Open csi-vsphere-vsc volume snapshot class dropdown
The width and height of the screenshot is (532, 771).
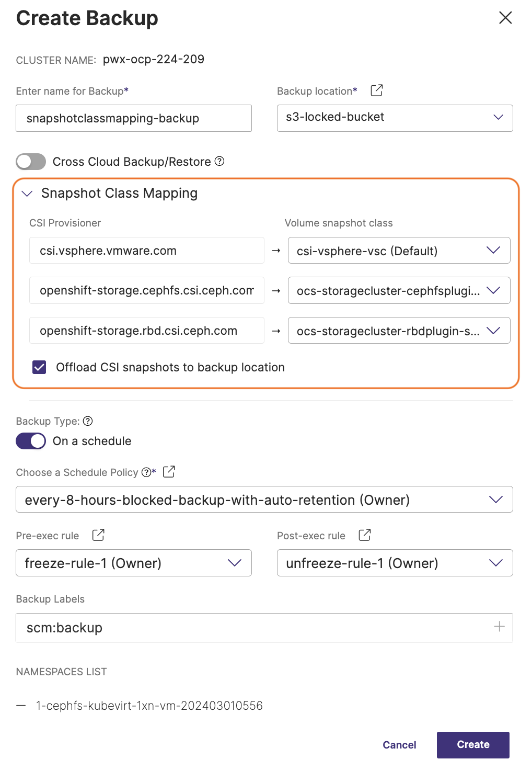399,251
